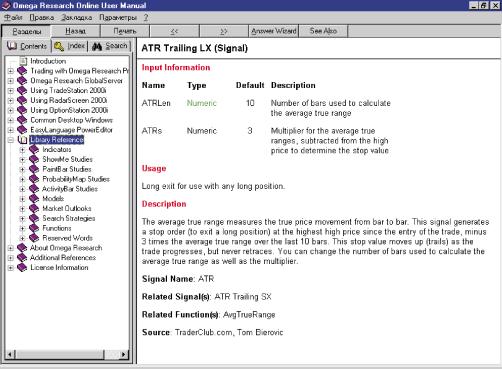
Task: Switch to the Contents tab
Action: click(x=27, y=46)
